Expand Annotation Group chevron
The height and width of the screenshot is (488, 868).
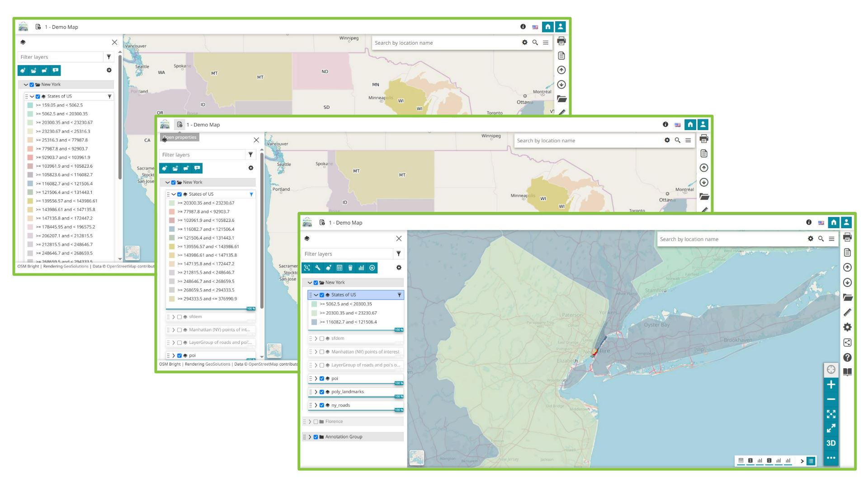310,437
